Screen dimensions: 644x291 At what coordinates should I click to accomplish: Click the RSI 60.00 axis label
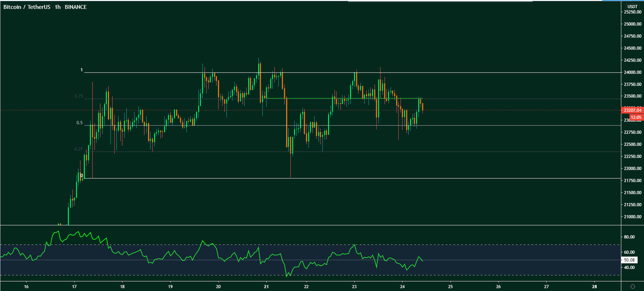tap(629, 252)
